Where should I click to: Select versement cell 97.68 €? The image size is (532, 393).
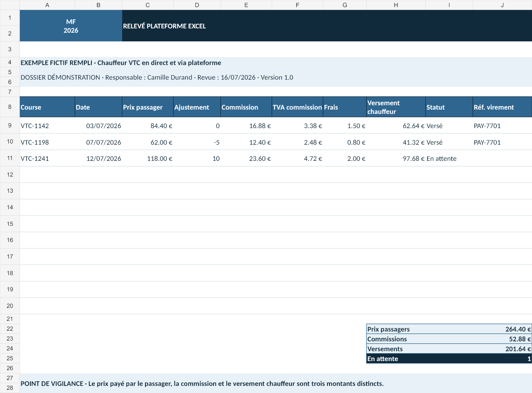click(396, 158)
